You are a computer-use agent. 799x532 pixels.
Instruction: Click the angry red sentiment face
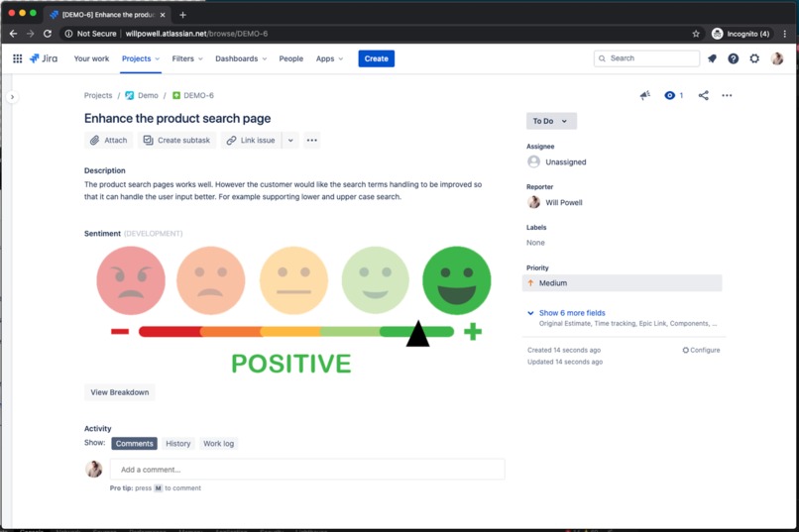(x=131, y=280)
